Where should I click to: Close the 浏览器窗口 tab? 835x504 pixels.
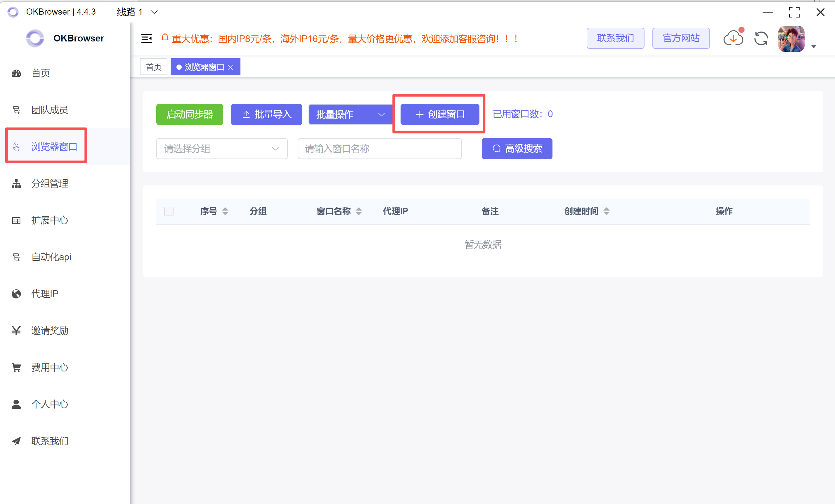tap(231, 67)
